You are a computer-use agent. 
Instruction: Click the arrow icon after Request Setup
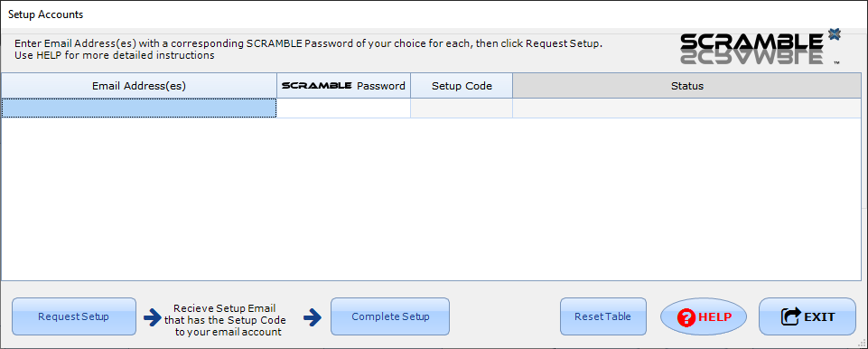(x=153, y=317)
